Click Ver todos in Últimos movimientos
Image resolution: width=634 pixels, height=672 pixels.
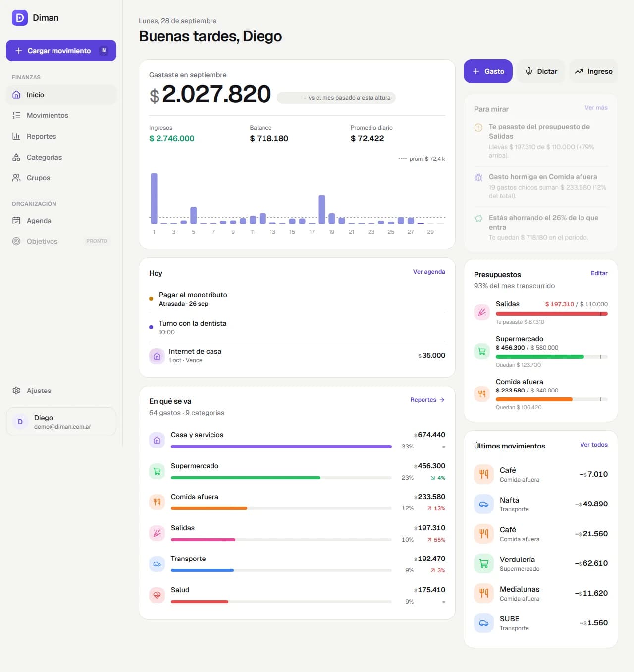click(x=594, y=445)
